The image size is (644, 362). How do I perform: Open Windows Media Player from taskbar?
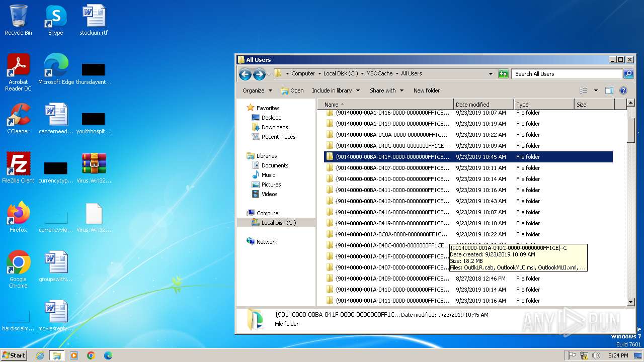(x=74, y=355)
